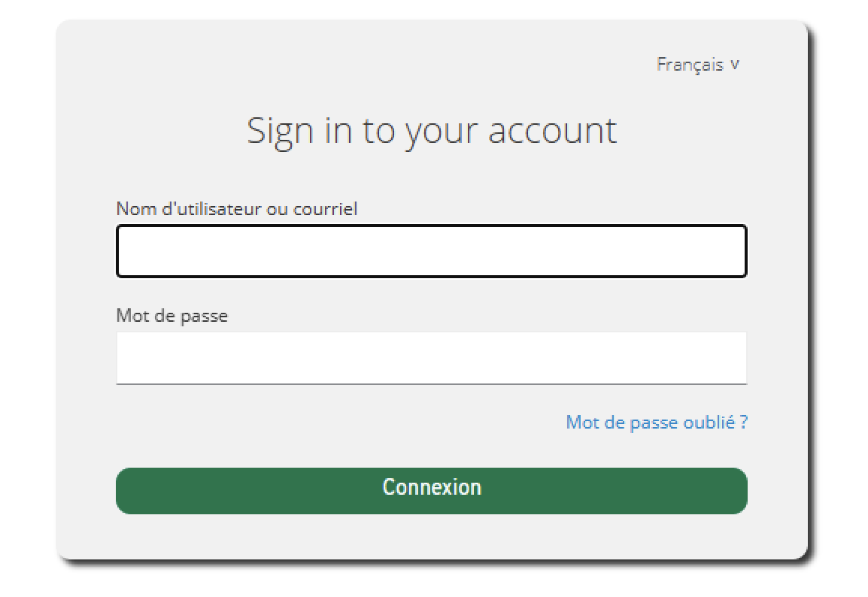Click the Mot de passe label
This screenshot has height=597, width=868.
pos(171,316)
